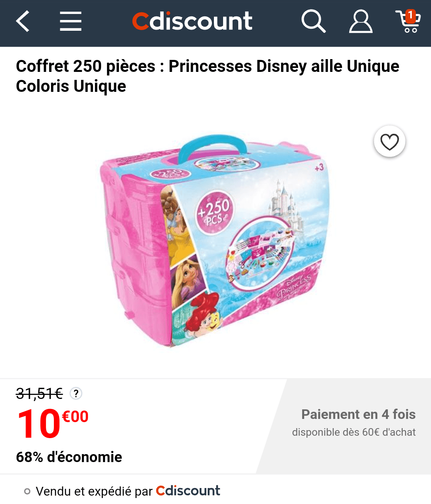This screenshot has width=431, height=504.
Task: Tap disponible dès 60€ d'achat text
Action: point(354,432)
